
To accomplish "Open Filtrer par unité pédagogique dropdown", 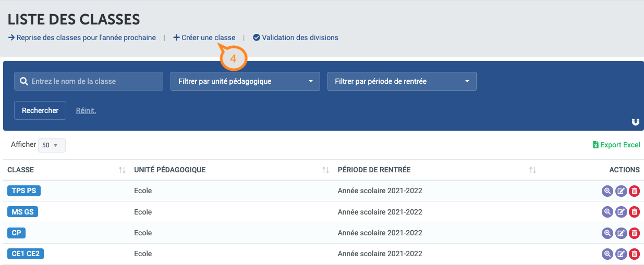I will [245, 81].
